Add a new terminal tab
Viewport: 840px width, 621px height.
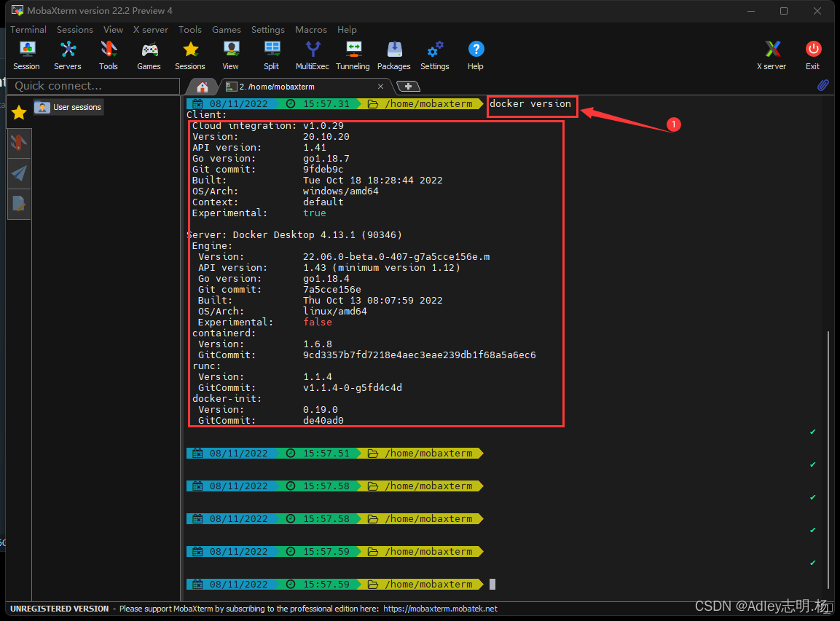coord(408,86)
